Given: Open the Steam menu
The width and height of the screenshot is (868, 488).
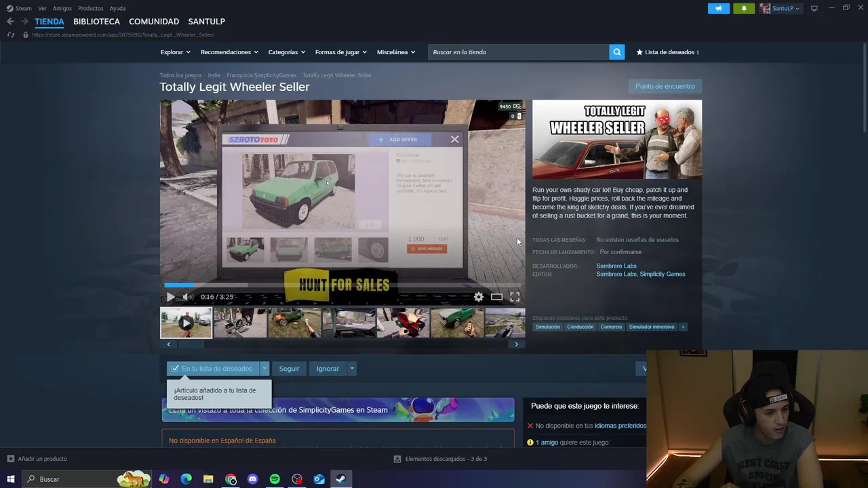Looking at the screenshot, I should (19, 8).
